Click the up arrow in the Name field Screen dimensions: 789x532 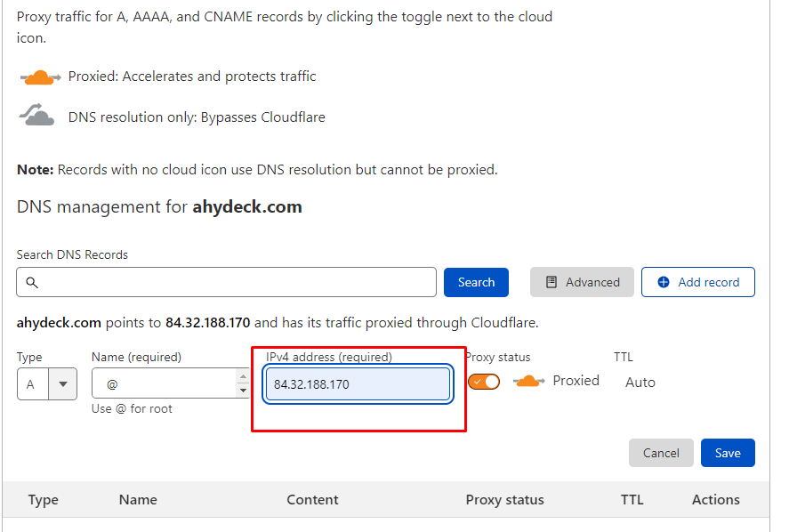coord(243,377)
